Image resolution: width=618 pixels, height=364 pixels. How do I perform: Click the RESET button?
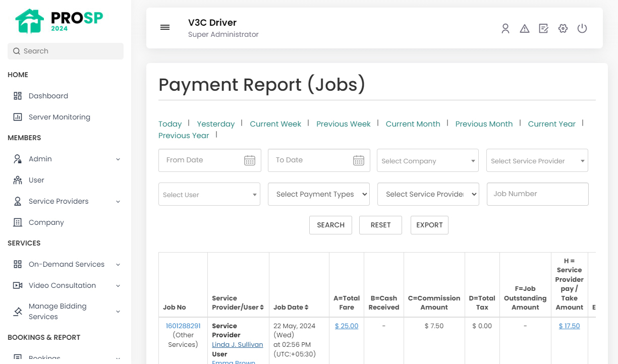click(380, 225)
